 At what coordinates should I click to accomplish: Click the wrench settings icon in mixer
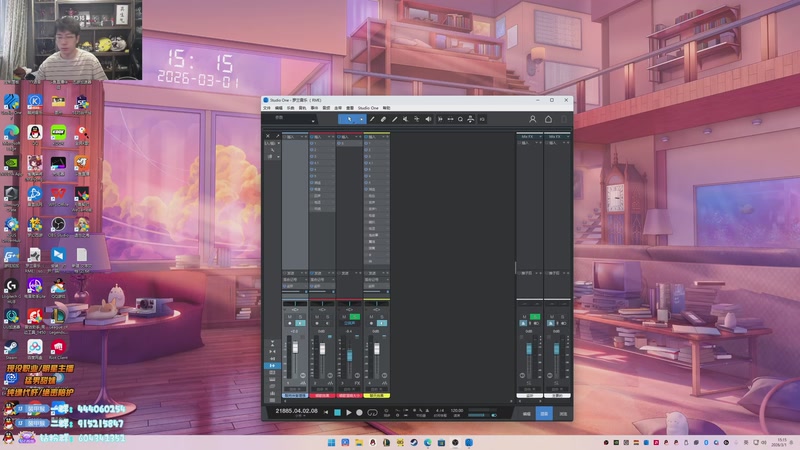272,150
